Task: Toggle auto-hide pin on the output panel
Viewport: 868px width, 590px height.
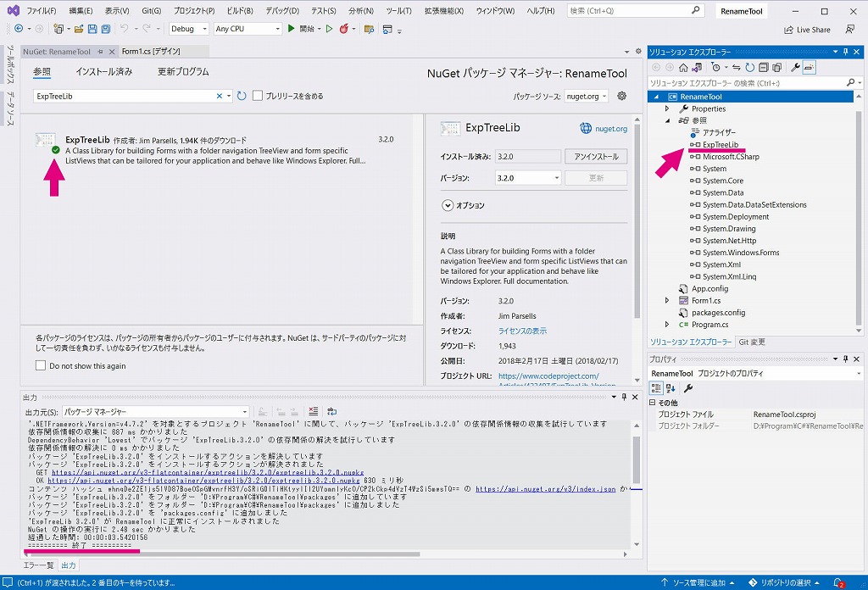Action: (x=624, y=398)
